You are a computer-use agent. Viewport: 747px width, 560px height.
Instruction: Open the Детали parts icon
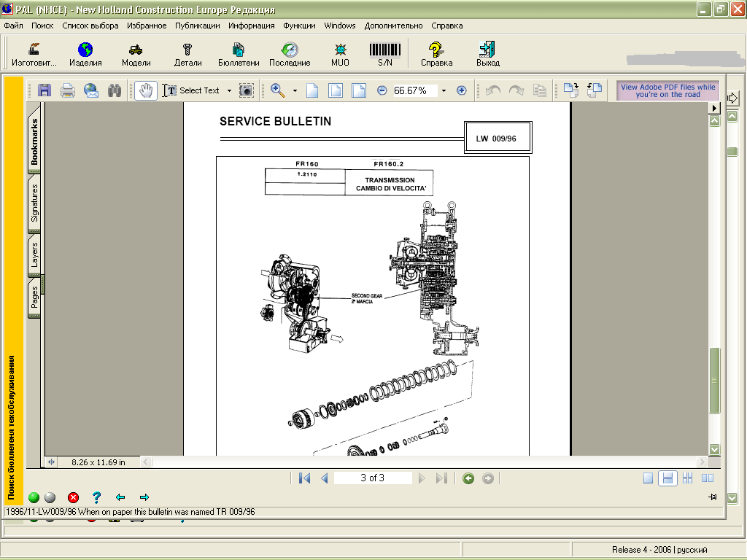pos(187,54)
